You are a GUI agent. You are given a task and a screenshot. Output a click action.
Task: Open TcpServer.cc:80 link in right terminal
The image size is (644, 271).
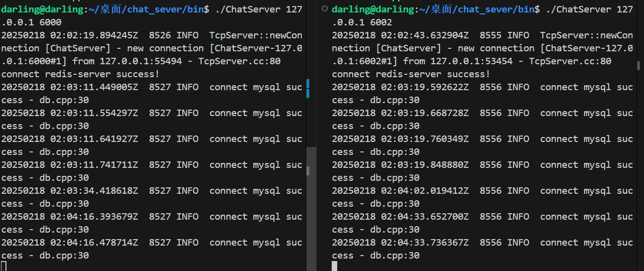pos(570,61)
